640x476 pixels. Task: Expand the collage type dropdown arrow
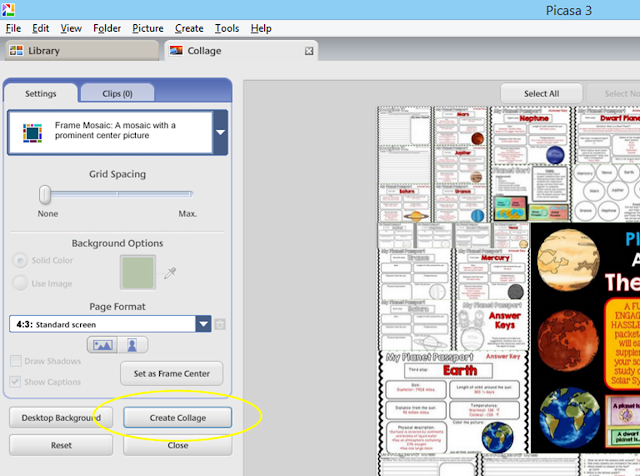pos(220,132)
